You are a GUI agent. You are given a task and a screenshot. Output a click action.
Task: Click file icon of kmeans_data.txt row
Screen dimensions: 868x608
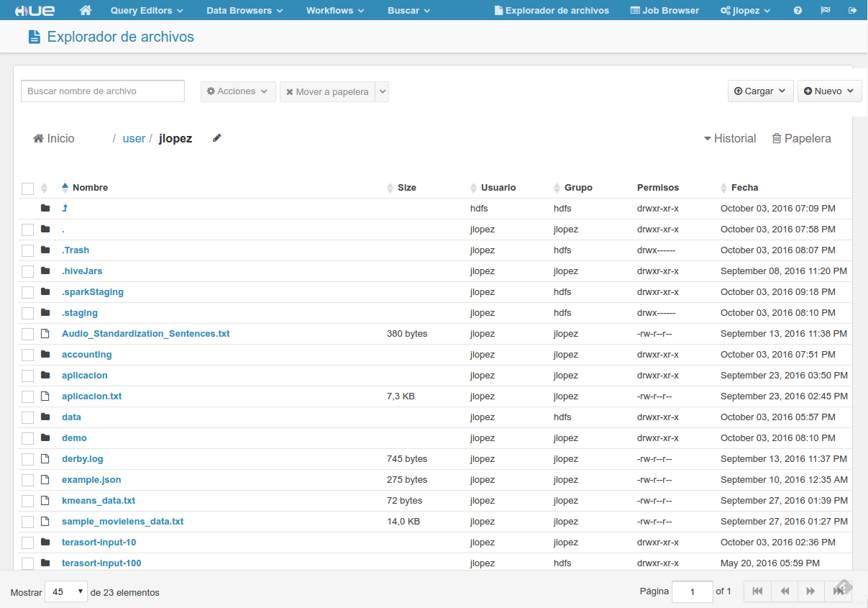pos(45,500)
